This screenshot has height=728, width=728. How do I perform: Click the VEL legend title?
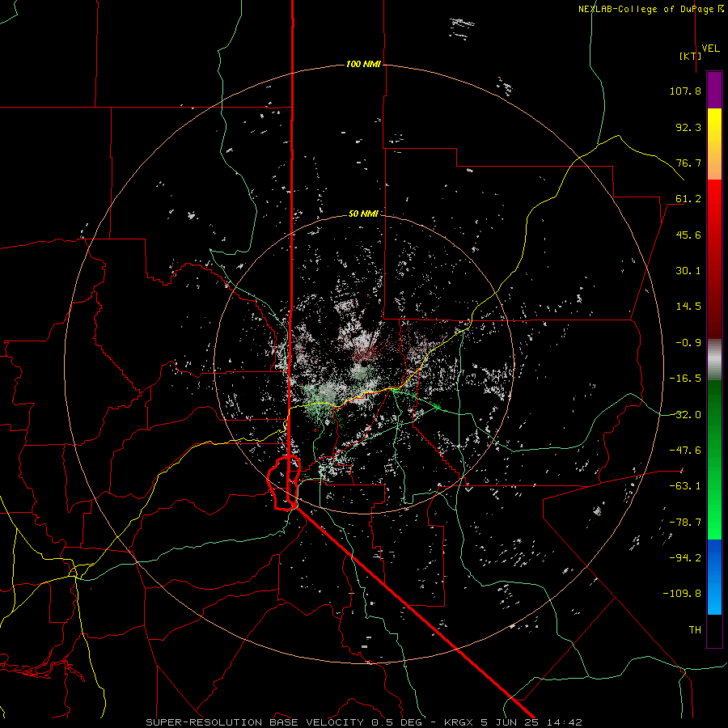click(710, 48)
